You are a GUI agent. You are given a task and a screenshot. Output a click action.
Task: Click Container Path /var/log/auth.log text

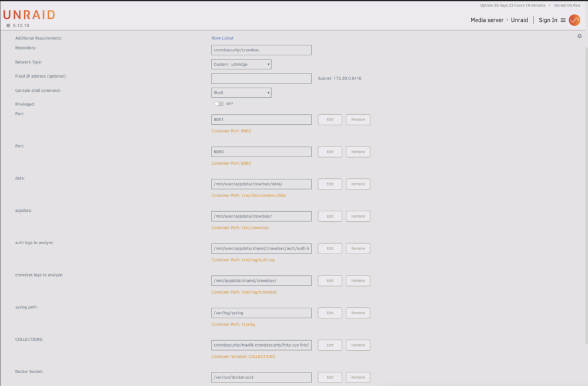pos(243,260)
